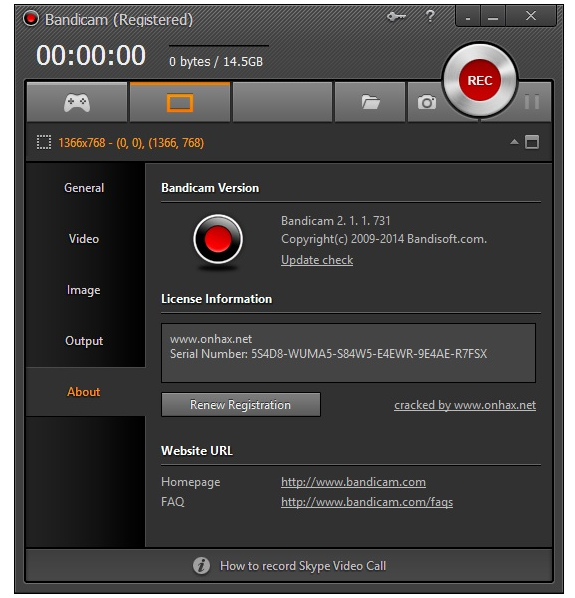
Task: Open the bandicam.com homepage link
Action: [353, 482]
